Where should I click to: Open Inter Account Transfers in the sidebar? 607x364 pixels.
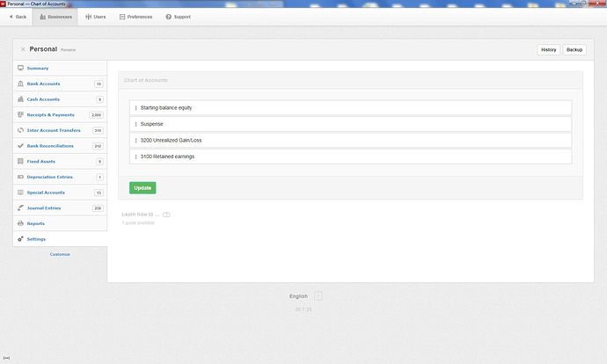[60, 130]
